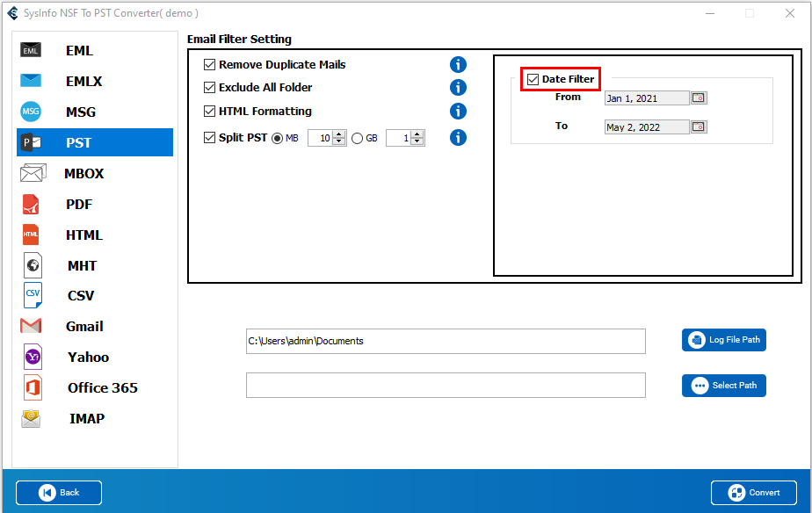Toggle HTML Formatting checkbox
Image resolution: width=812 pixels, height=513 pixels.
[x=209, y=112]
